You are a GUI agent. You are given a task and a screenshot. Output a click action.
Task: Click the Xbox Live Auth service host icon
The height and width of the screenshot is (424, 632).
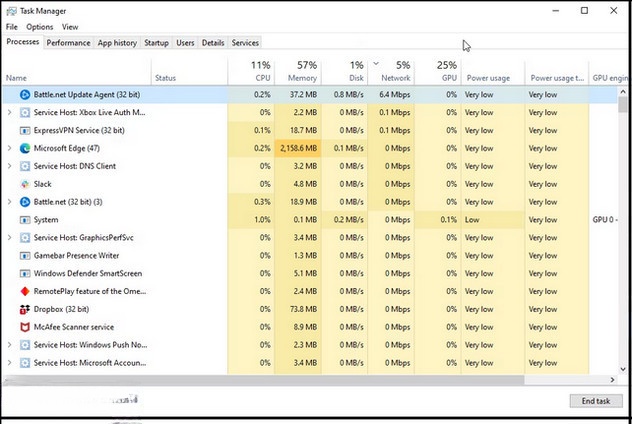pyautogui.click(x=25, y=112)
